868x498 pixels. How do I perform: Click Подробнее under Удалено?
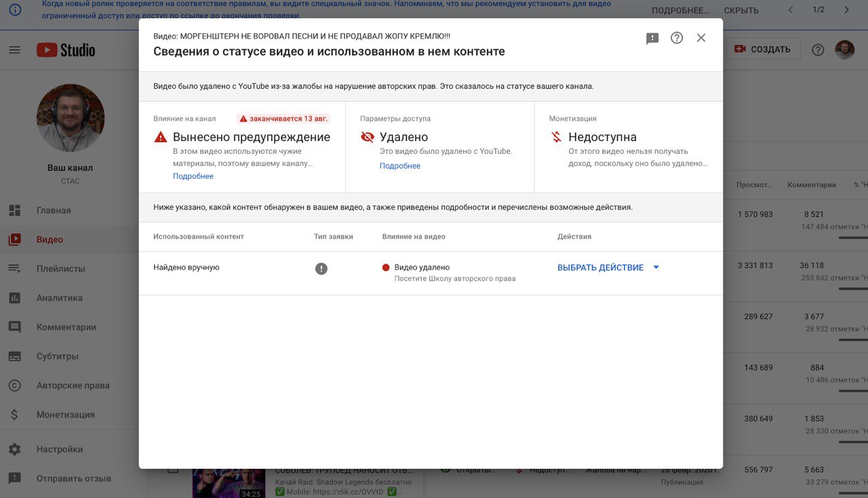(x=400, y=166)
